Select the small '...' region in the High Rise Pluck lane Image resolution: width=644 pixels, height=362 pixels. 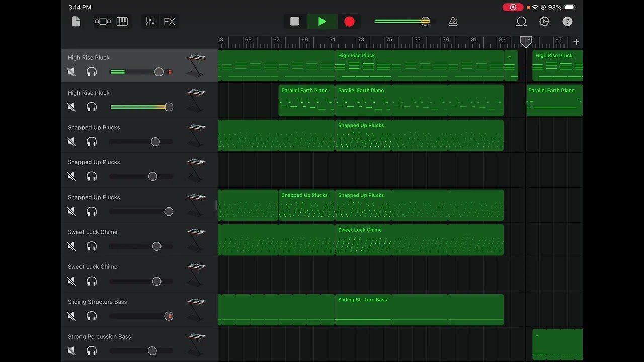point(511,65)
